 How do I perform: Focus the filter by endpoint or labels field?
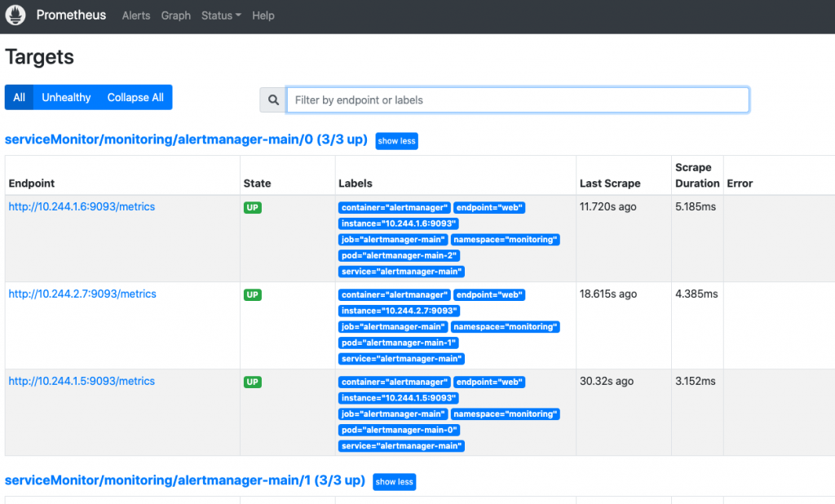(518, 100)
